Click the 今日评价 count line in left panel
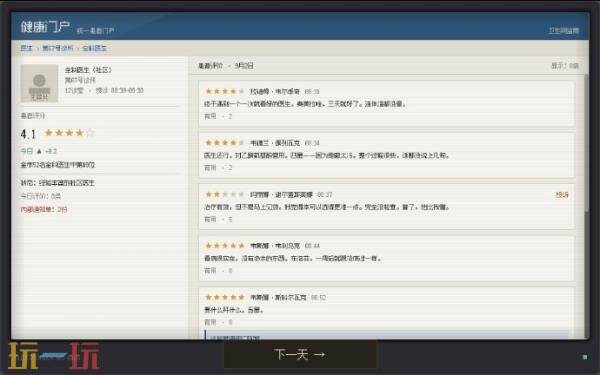600x375 pixels. click(41, 196)
